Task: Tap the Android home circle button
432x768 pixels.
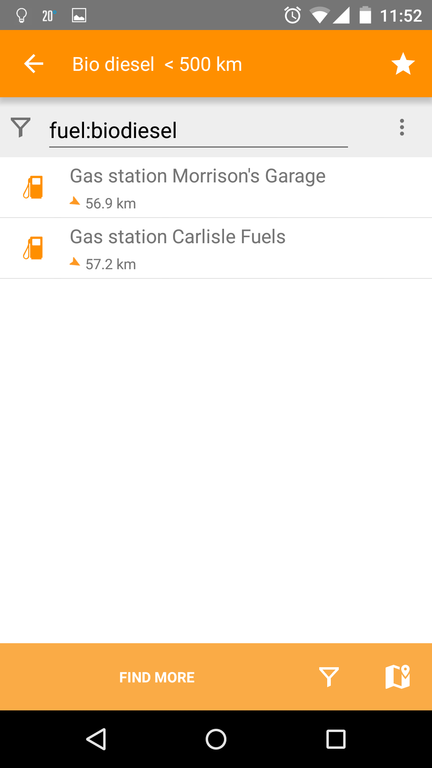Action: pos(216,739)
